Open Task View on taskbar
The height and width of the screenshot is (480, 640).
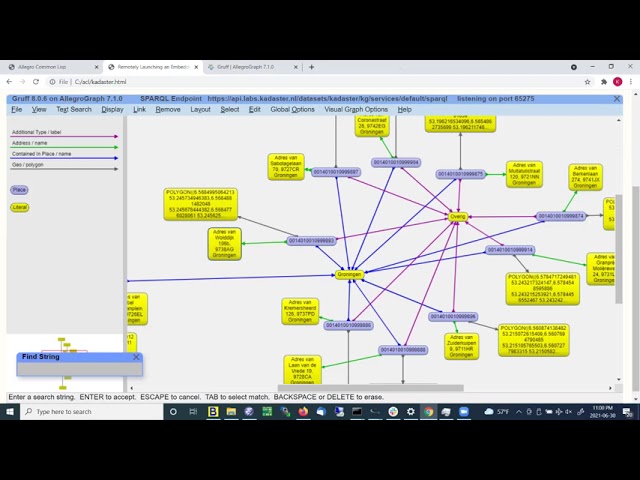coord(193,412)
